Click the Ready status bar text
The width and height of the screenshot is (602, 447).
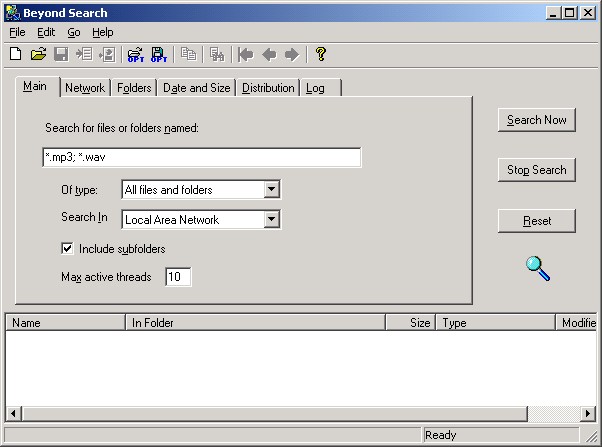coord(440,435)
